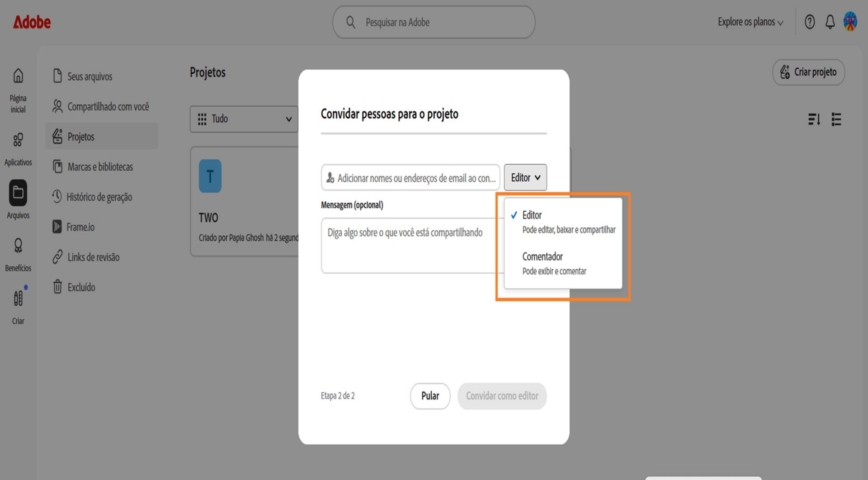Image resolution: width=868 pixels, height=480 pixels.
Task: Click Convidar como editor button
Action: pyautogui.click(x=502, y=396)
